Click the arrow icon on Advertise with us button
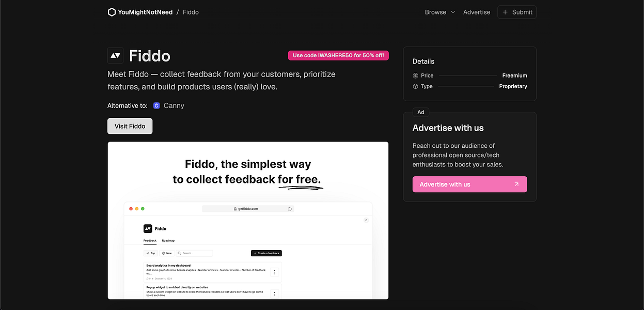The width and height of the screenshot is (644, 310). click(x=516, y=184)
